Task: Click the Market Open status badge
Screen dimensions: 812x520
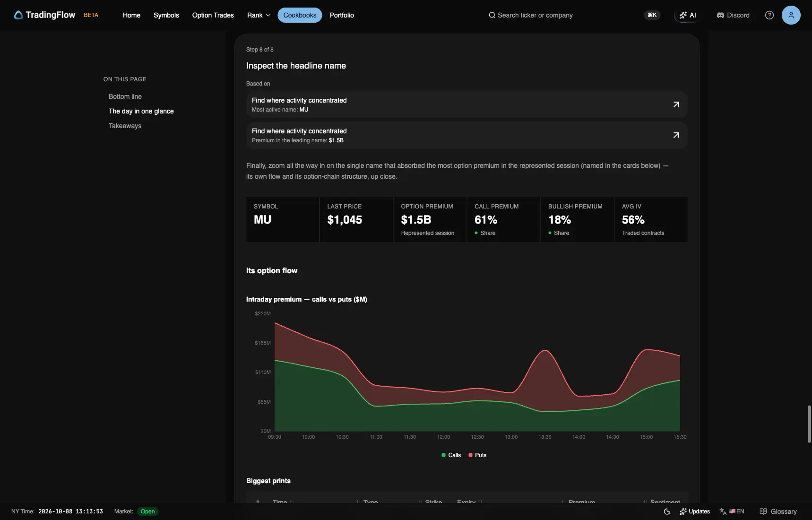Action: 147,511
